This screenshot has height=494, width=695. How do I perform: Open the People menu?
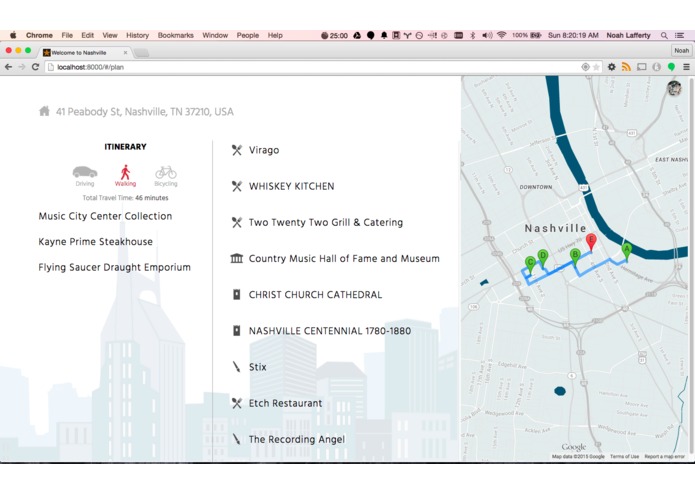248,35
